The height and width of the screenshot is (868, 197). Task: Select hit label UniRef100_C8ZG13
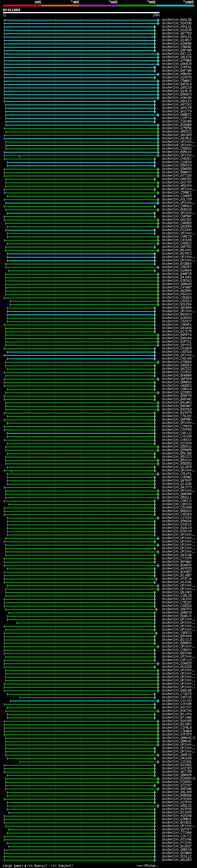(177, 301)
